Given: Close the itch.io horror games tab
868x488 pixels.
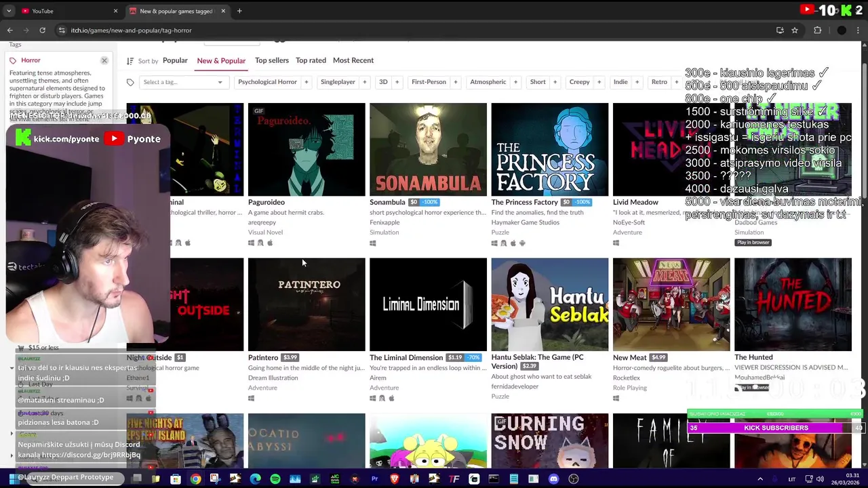Looking at the screenshot, I should [x=222, y=11].
